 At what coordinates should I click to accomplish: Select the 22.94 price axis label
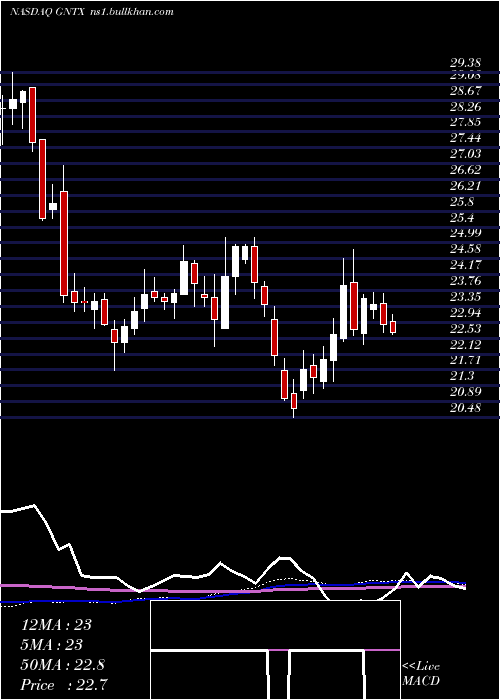point(465,312)
